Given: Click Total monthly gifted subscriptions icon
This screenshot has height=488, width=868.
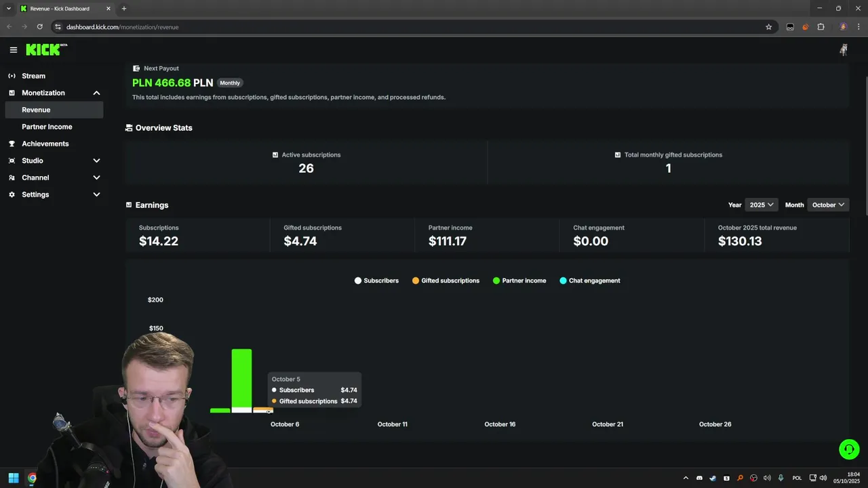Looking at the screenshot, I should pos(618,155).
